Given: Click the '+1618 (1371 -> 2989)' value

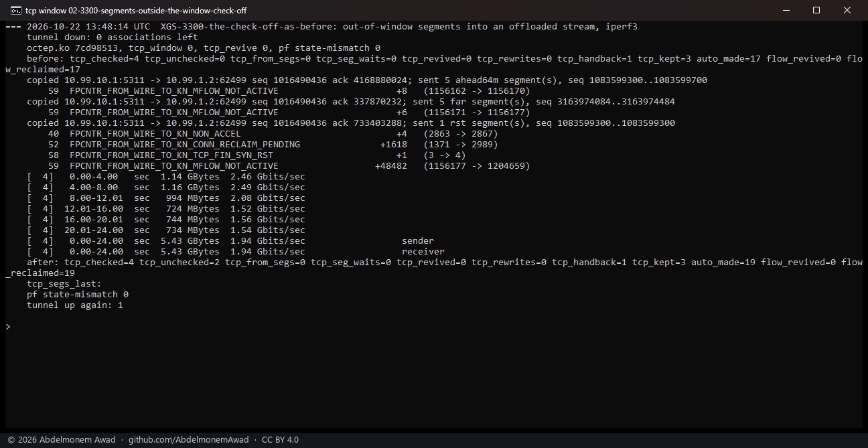Looking at the screenshot, I should coord(439,145).
